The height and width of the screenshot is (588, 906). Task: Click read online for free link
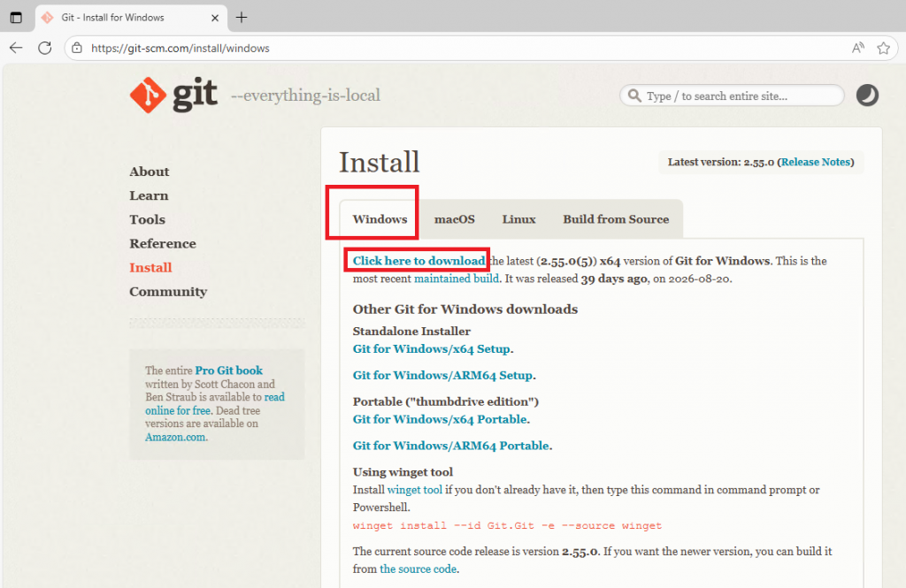[215, 404]
